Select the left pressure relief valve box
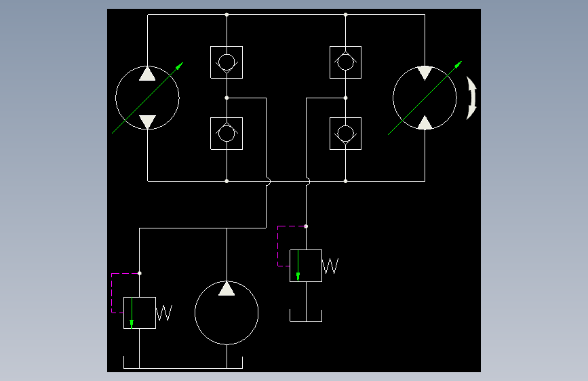Screen dimensions: 588x381 click(x=140, y=313)
